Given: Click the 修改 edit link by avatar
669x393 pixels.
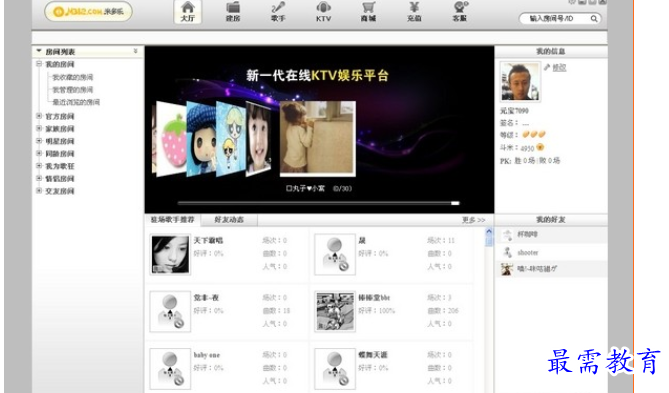Looking at the screenshot, I should [559, 67].
